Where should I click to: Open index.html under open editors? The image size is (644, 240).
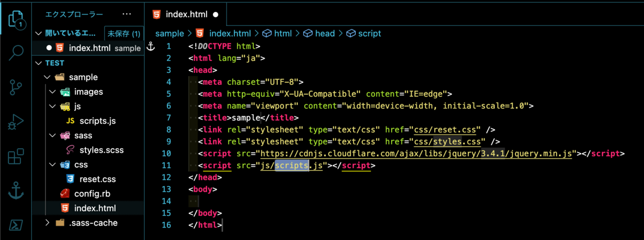click(88, 48)
